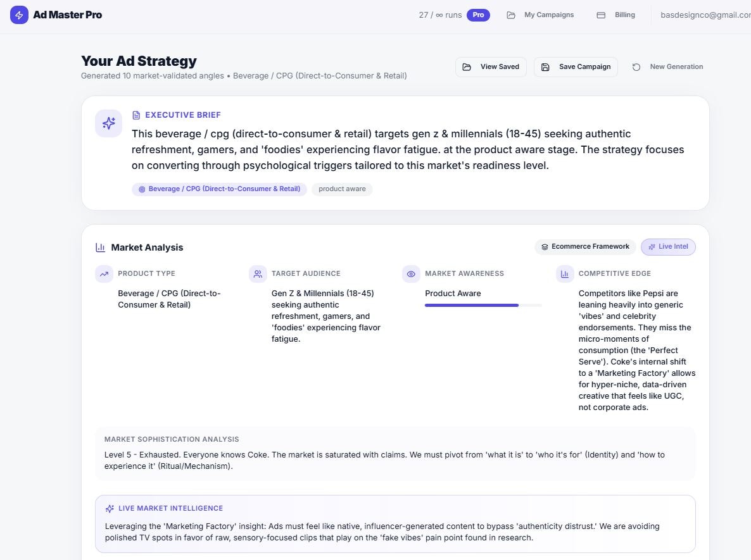Click the Ad Master Pro lightning logo
Viewport: 751px width, 560px height.
click(x=19, y=15)
